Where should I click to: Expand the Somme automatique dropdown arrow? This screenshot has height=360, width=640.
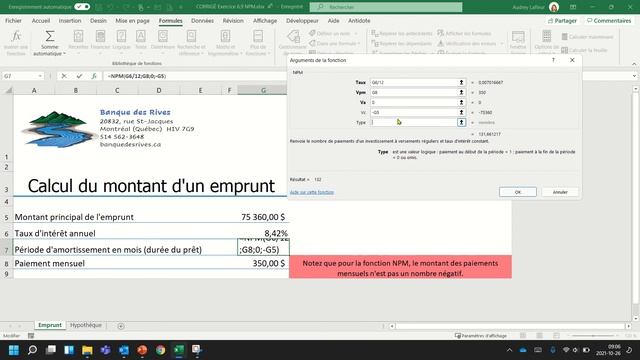[x=64, y=53]
